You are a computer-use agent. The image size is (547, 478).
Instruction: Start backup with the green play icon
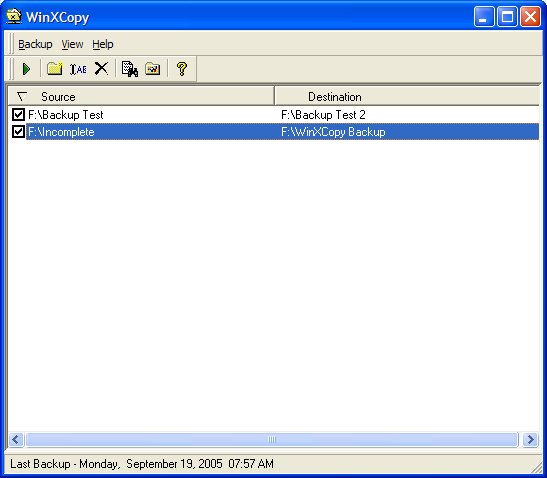click(26, 69)
